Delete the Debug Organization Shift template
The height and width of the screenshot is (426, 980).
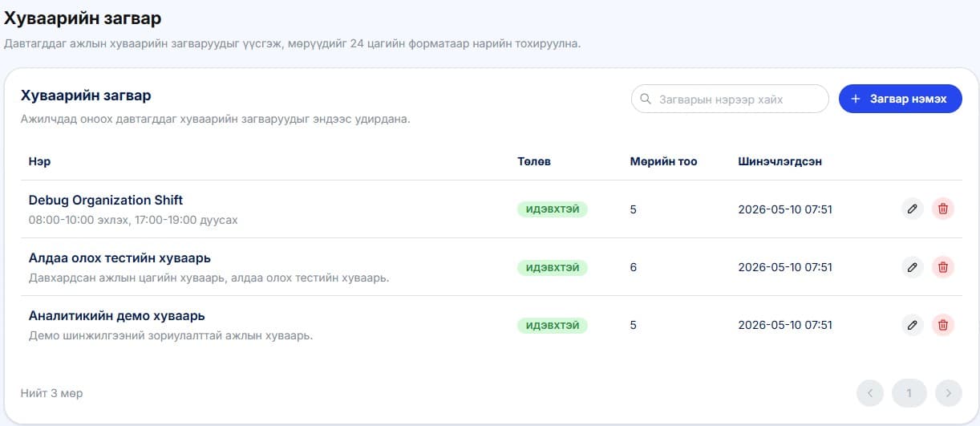tap(943, 209)
